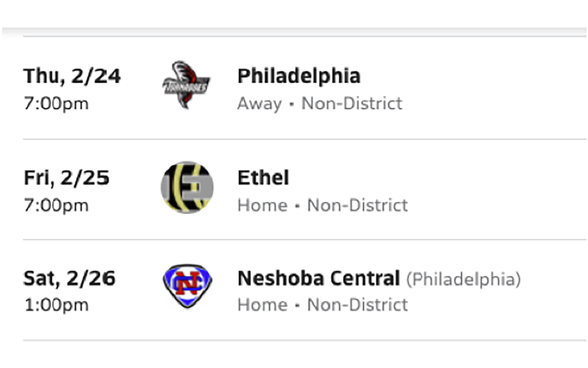The image size is (588, 368).
Task: Click the Neshoba Central NC logo
Action: tap(187, 287)
